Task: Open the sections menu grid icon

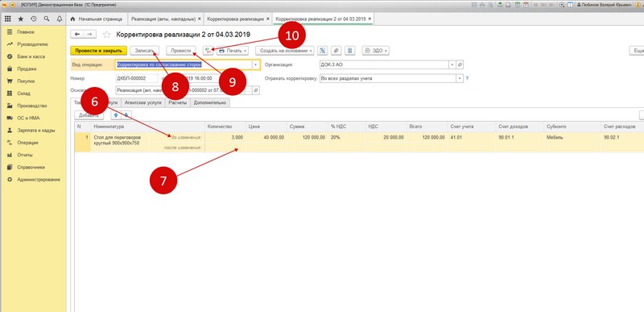Action: pos(8,19)
